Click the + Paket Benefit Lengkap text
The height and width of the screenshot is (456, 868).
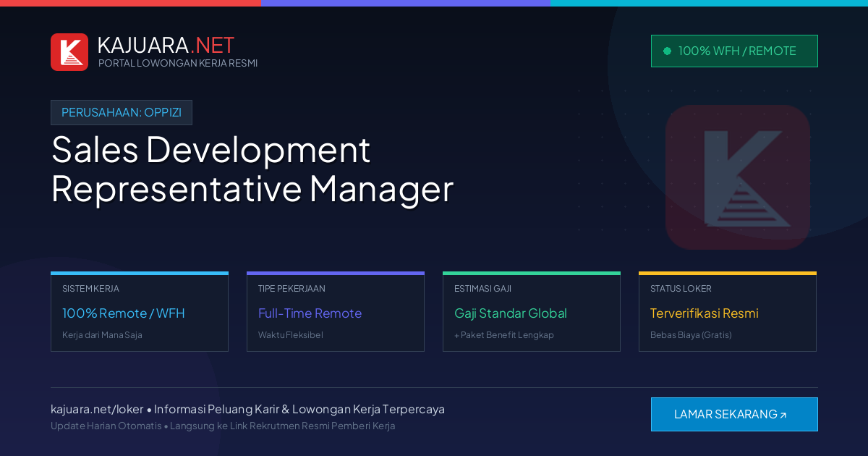[x=504, y=335]
